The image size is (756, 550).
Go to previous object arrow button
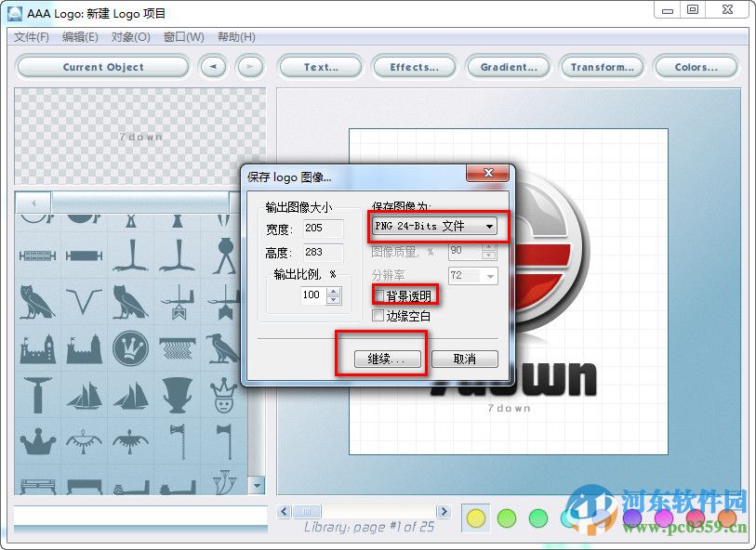click(x=213, y=67)
